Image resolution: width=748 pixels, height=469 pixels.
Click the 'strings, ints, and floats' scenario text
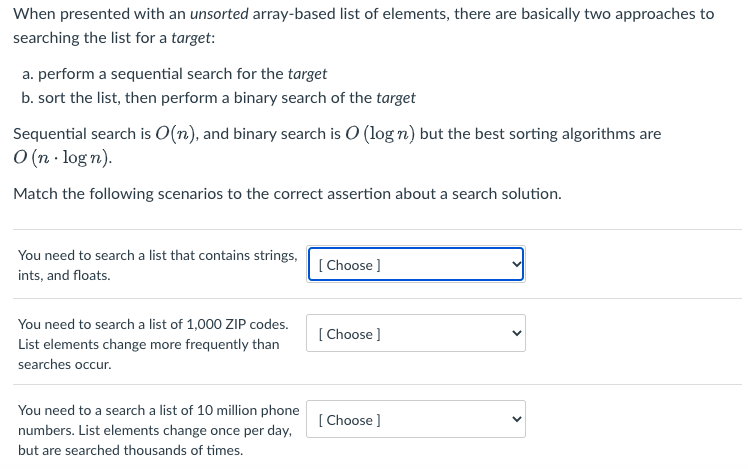(157, 265)
